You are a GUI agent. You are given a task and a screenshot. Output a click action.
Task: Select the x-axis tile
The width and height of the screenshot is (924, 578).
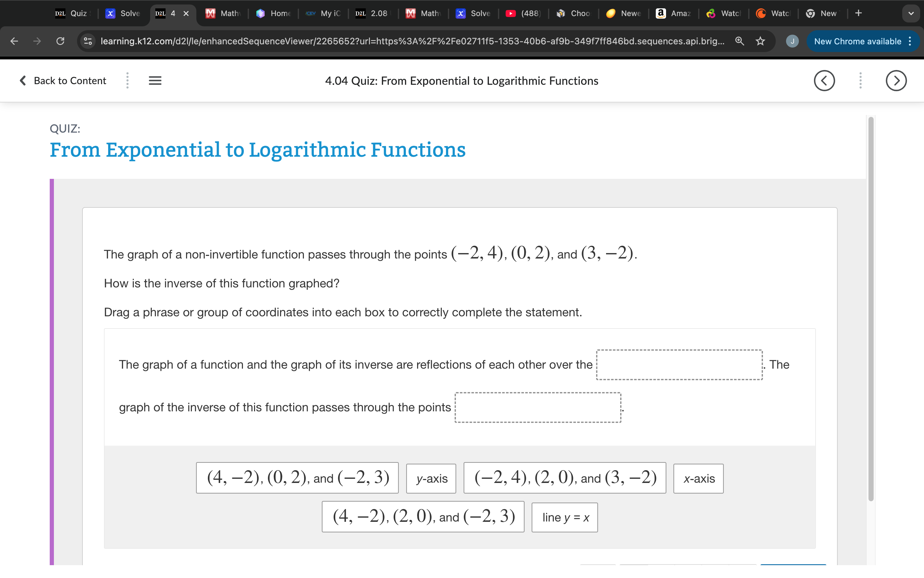[x=698, y=478]
